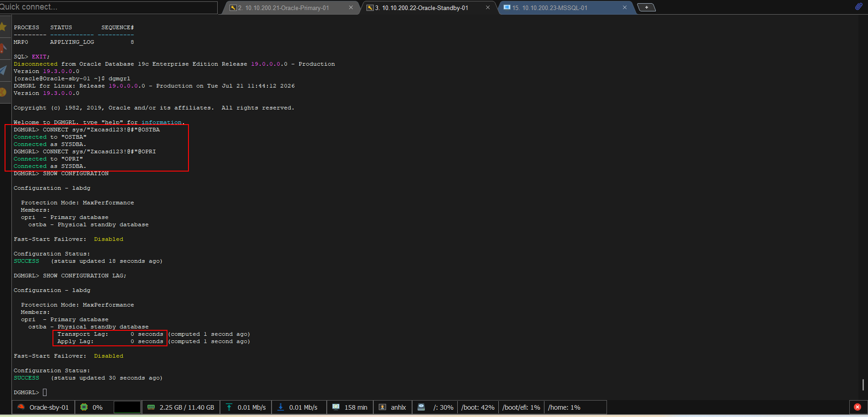Viewport: 868px width, 417px height.
Task: Click the 0.01 Mb/s upload speed value
Action: pyautogui.click(x=251, y=407)
